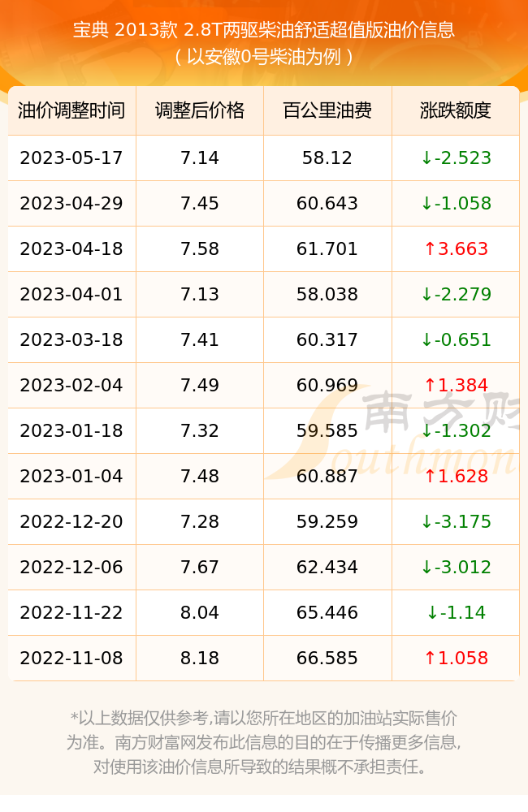Viewport: 528px width, 812px height.
Task: Select the 2023-05-17 date cell
Action: pyautogui.click(x=71, y=158)
